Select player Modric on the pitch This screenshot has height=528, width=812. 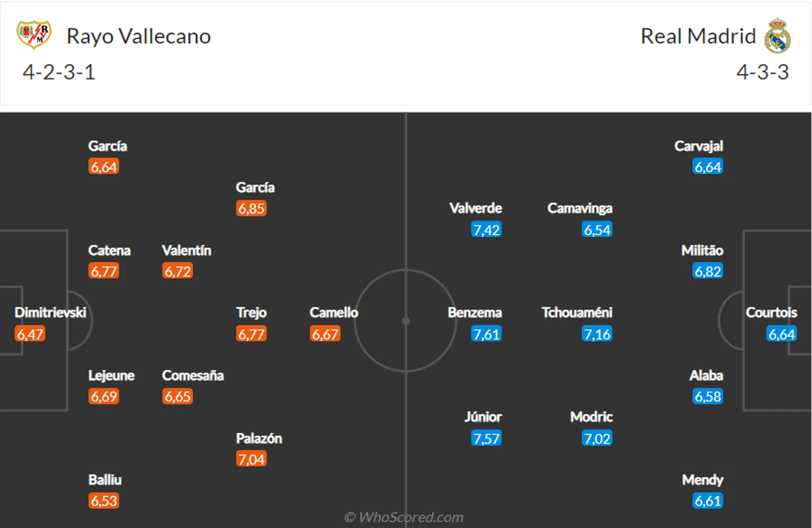(x=591, y=417)
